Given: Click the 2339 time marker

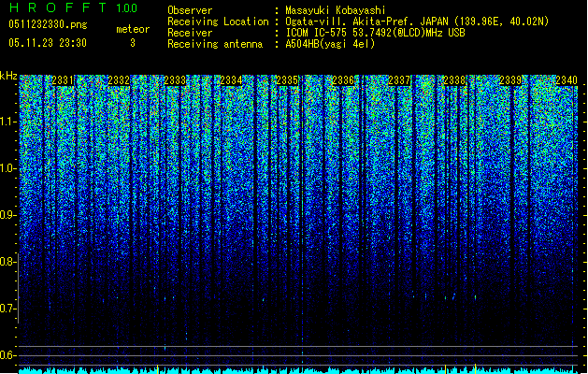Looking at the screenshot, I should 510,80.
